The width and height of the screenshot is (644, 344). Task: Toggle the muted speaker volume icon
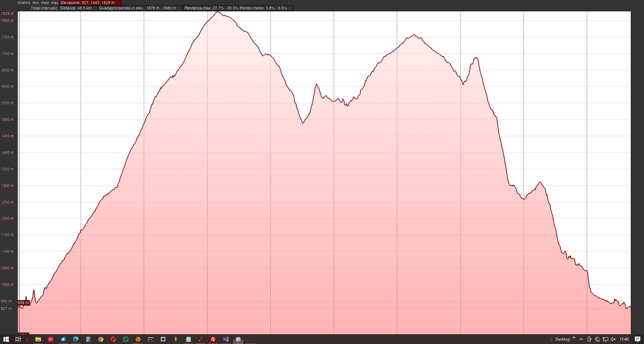613,339
